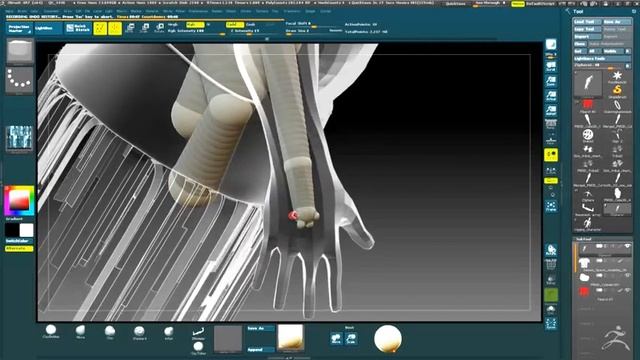Select the Move brush in bottom shelf
This screenshot has height=360, width=640.
[x=80, y=331]
